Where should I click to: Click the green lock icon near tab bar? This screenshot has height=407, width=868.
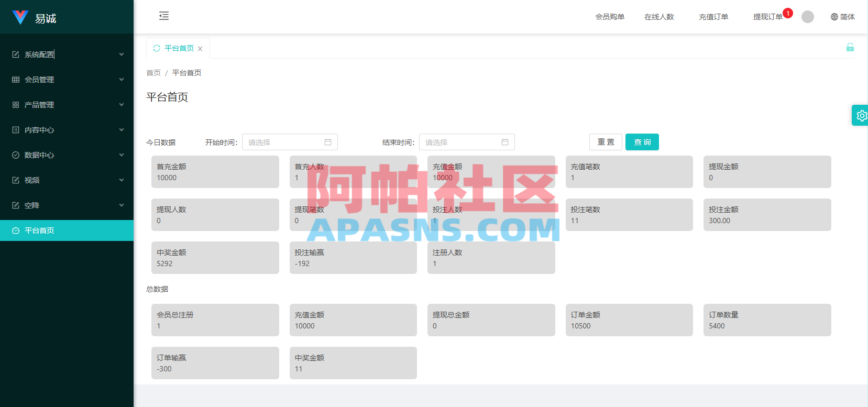coord(850,48)
